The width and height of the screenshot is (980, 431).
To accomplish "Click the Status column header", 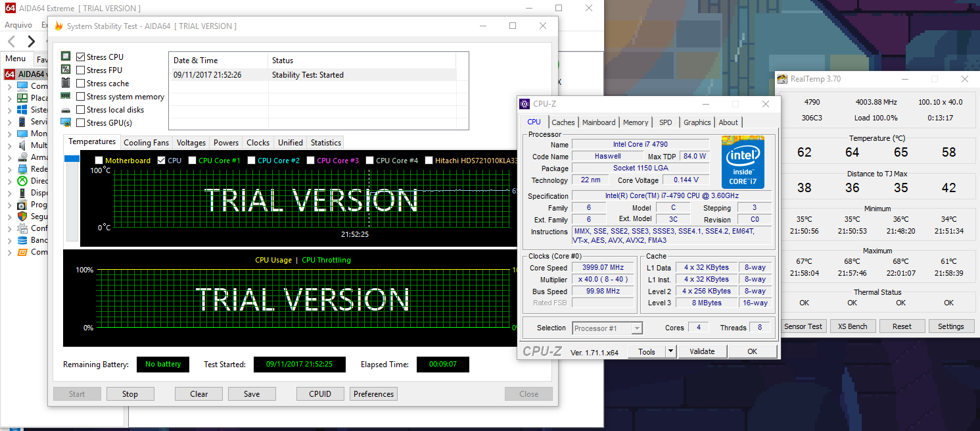I will click(362, 61).
